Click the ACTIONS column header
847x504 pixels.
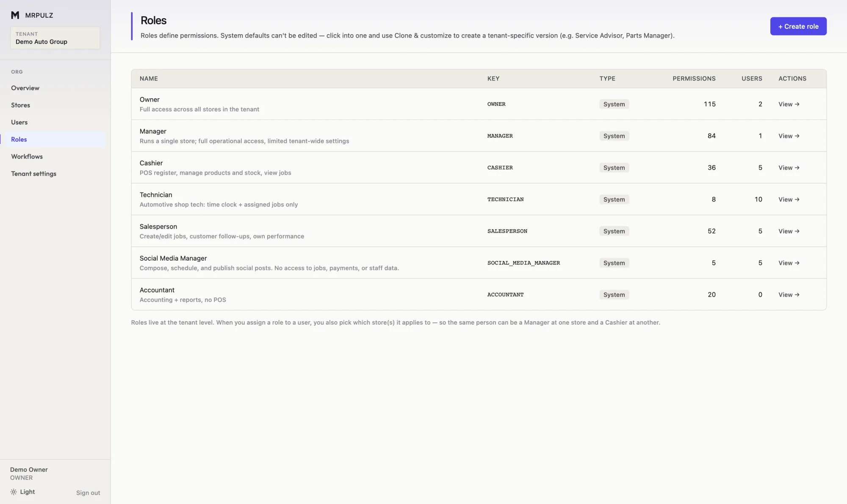pyautogui.click(x=792, y=79)
